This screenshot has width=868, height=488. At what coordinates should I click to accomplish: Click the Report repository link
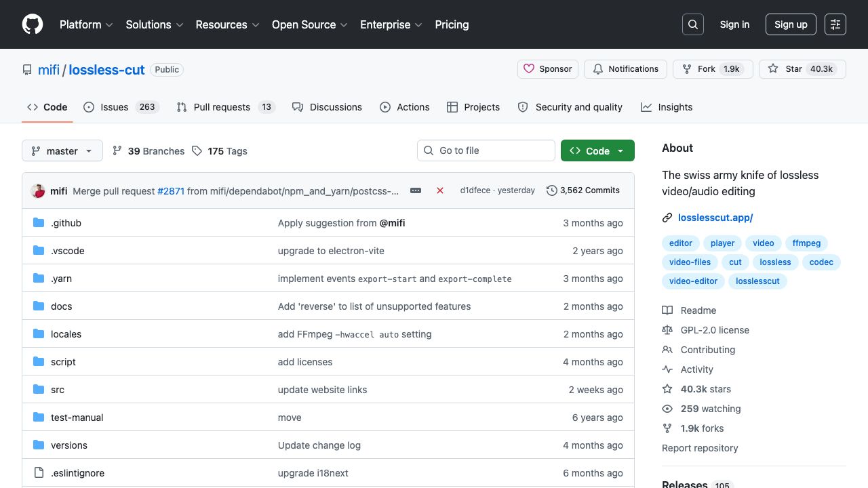point(700,448)
